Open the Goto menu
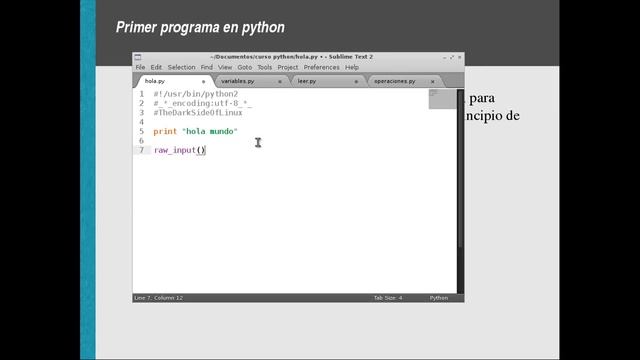 click(x=244, y=67)
